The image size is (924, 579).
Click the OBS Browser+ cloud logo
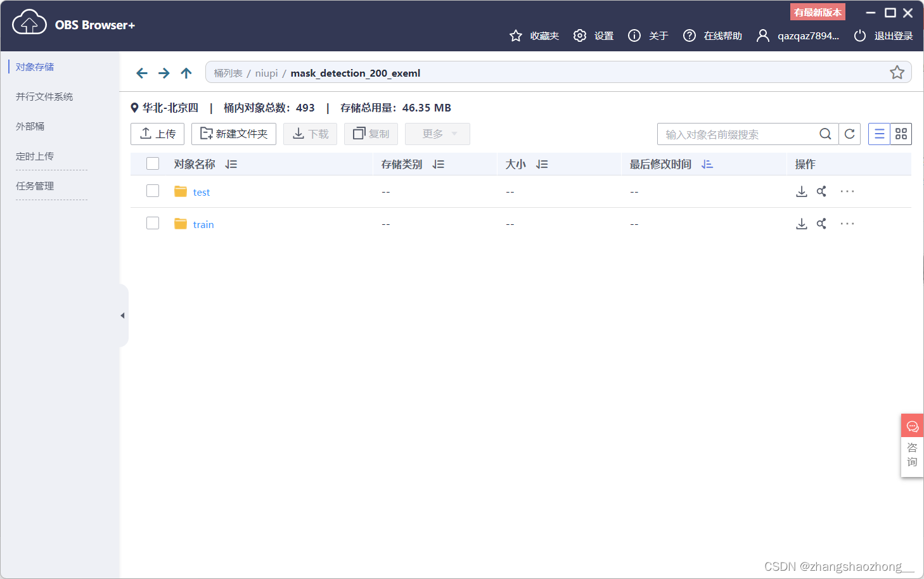(x=29, y=23)
